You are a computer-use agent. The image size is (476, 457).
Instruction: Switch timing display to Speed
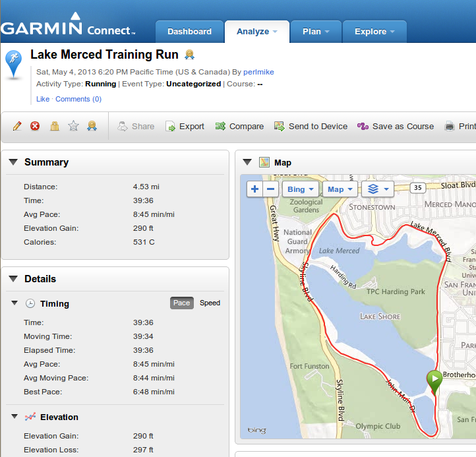pyautogui.click(x=210, y=303)
